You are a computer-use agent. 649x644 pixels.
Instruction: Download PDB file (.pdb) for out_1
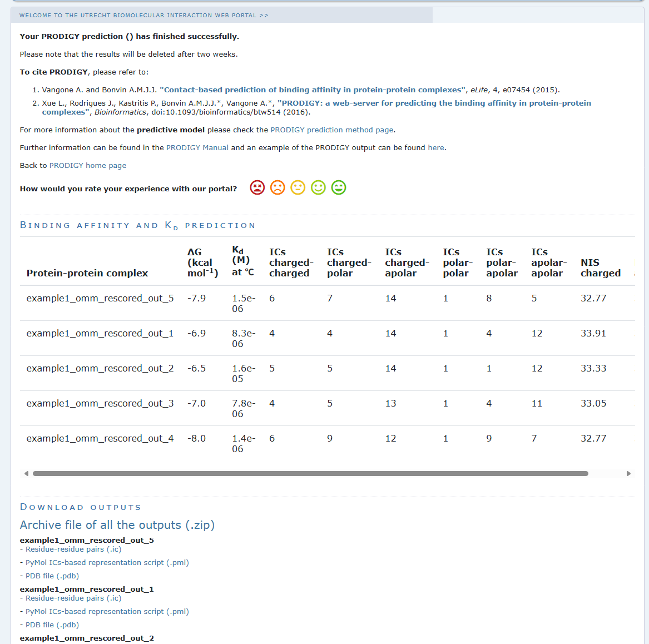(x=52, y=625)
